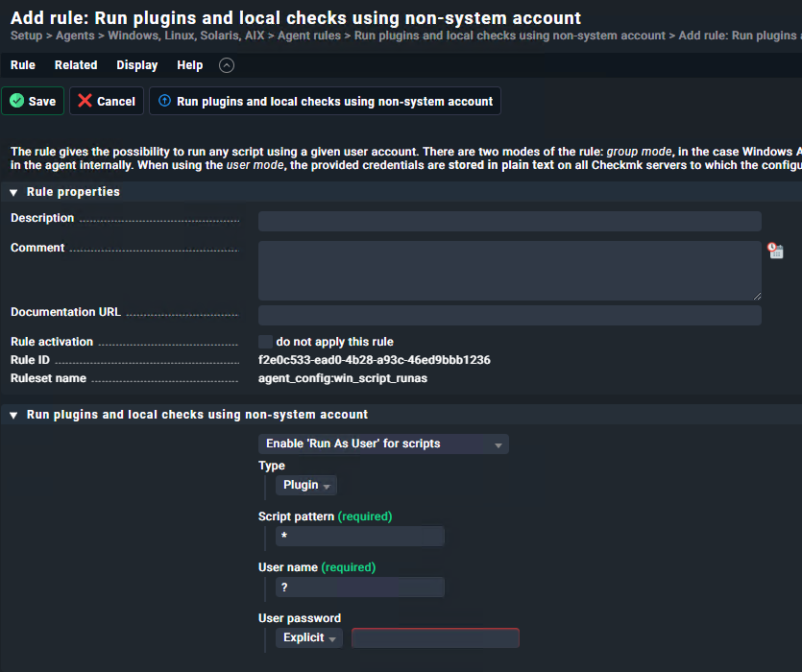Collapse the Run plugins and local checks section
Image resolution: width=802 pixels, height=672 pixels.
[x=13, y=415]
